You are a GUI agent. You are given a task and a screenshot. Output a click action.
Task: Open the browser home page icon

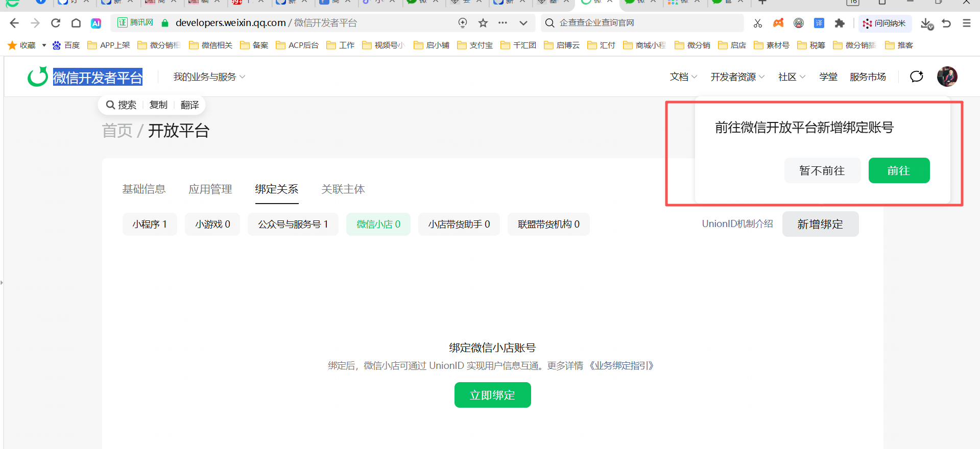76,23
